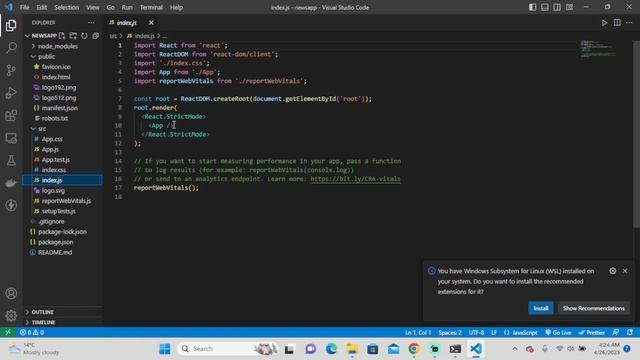Viewport: 640px width, 360px height.
Task: Split the editor to the right
Action: click(x=617, y=23)
